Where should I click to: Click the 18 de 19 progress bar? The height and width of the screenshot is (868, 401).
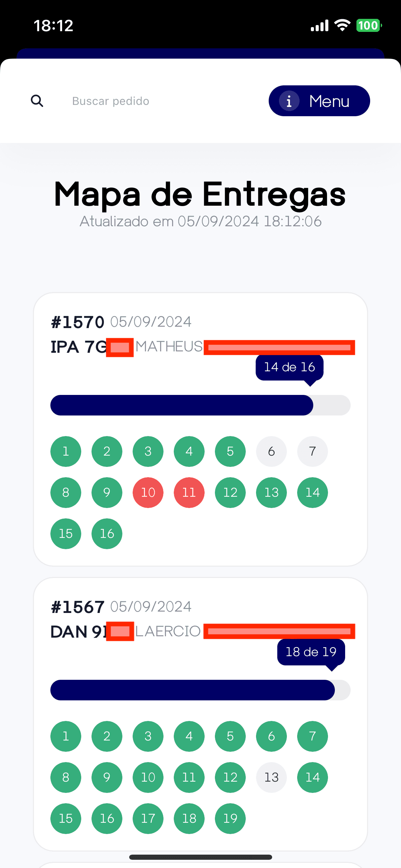pos(200,690)
